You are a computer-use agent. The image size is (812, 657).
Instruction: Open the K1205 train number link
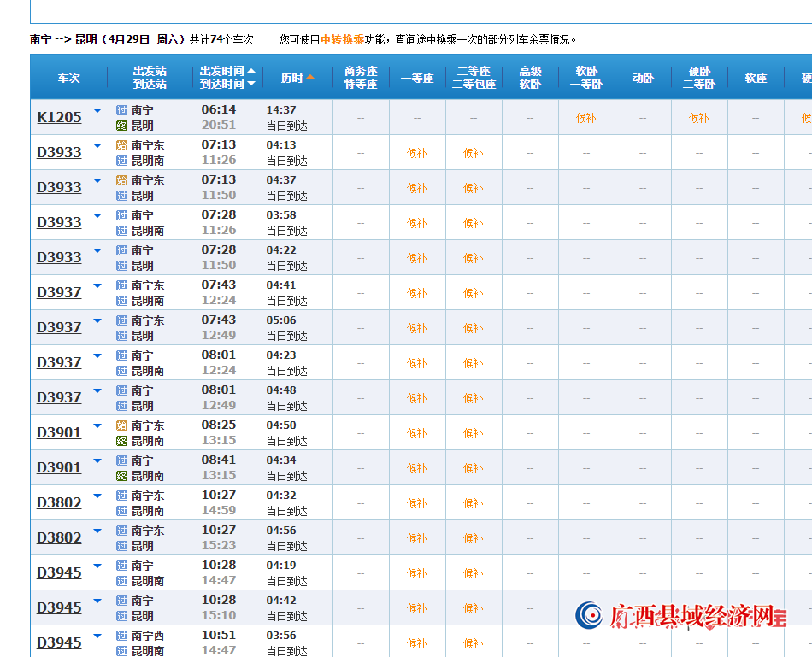59,117
